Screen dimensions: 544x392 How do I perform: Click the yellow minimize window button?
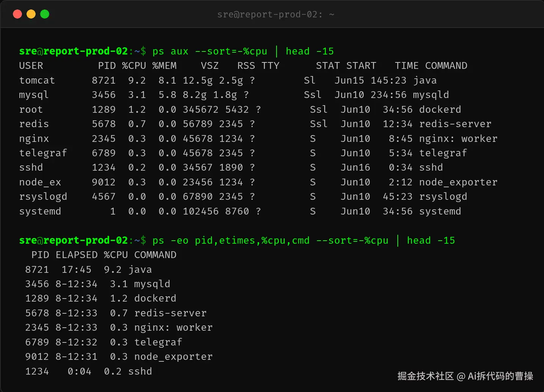click(x=31, y=14)
